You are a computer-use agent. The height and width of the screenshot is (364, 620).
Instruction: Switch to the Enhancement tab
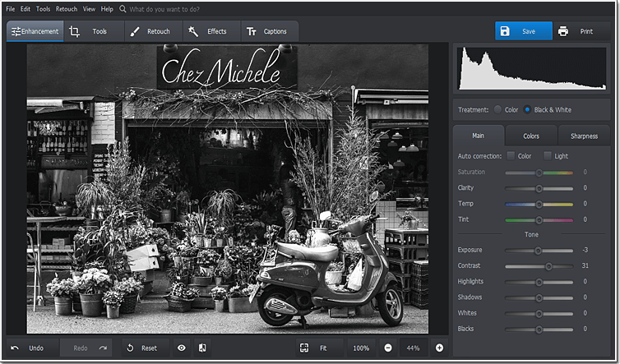[35, 31]
